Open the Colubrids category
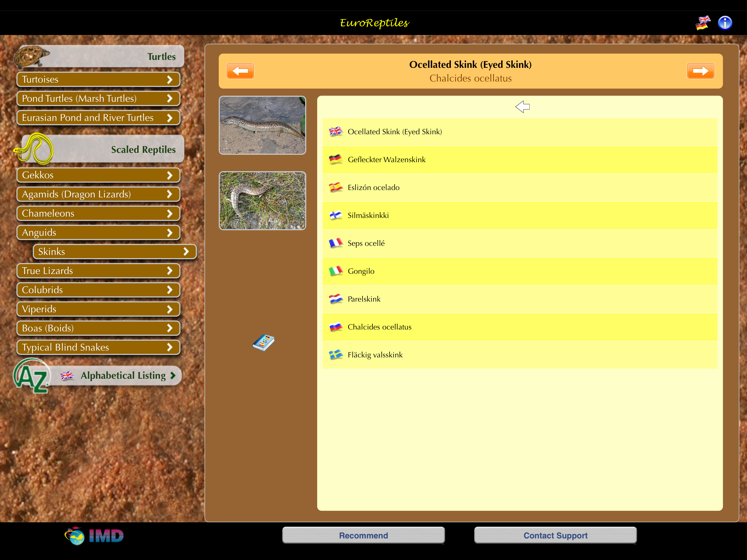The width and height of the screenshot is (747, 560). pos(98,290)
